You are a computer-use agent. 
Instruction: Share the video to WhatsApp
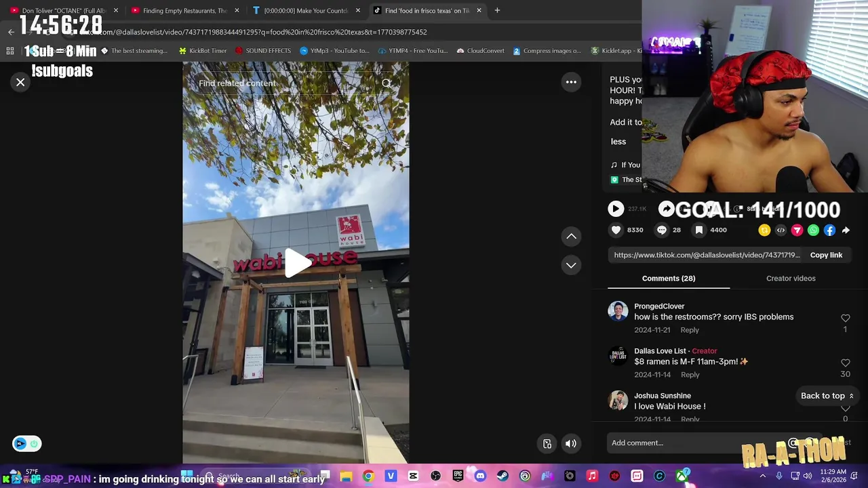(x=813, y=230)
